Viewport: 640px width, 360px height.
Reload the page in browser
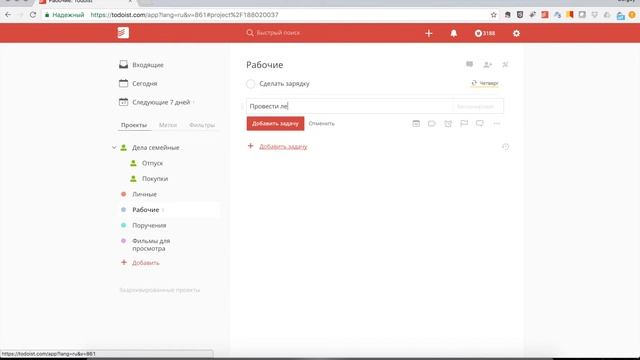(x=33, y=15)
